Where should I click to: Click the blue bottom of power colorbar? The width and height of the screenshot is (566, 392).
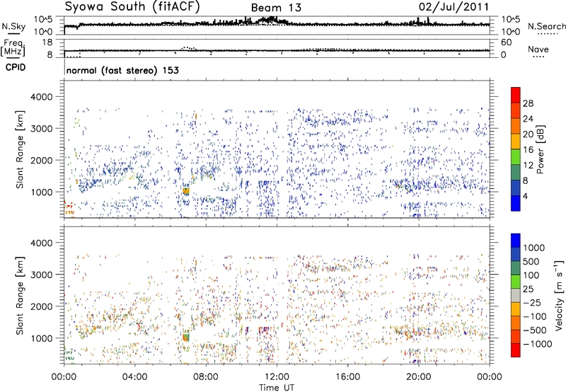[516, 203]
